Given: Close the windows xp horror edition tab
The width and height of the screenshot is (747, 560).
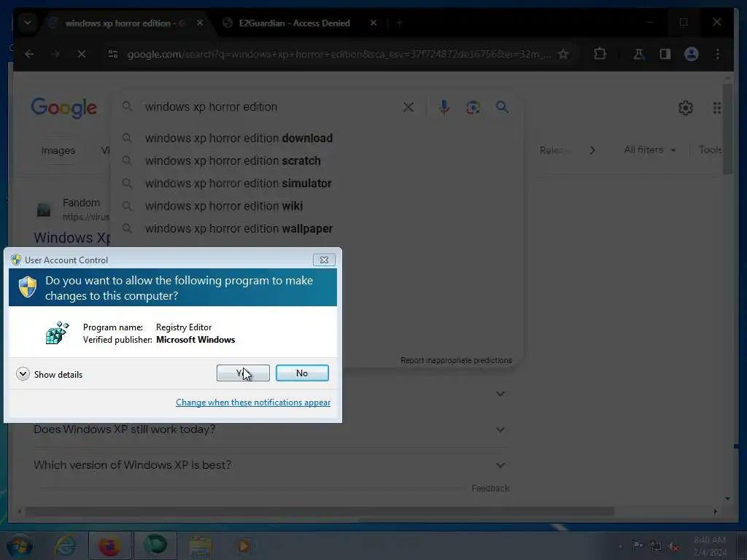Looking at the screenshot, I should [x=200, y=23].
